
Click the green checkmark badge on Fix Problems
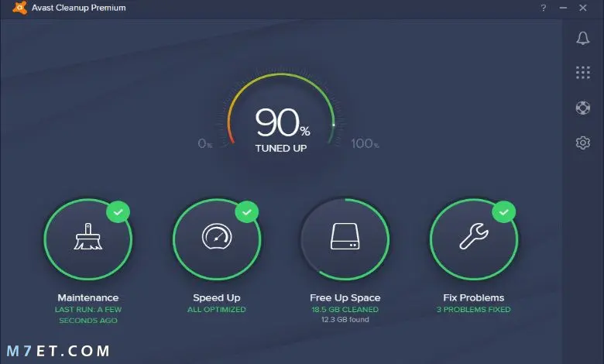[504, 212]
